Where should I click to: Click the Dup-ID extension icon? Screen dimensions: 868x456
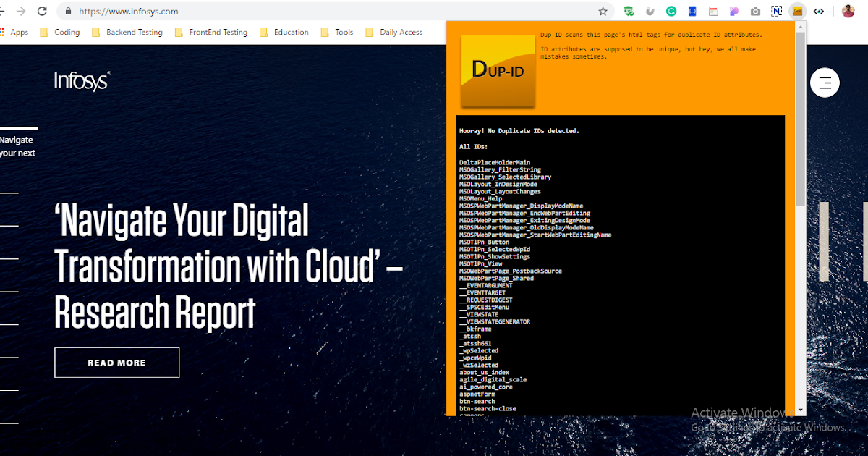[x=797, y=11]
